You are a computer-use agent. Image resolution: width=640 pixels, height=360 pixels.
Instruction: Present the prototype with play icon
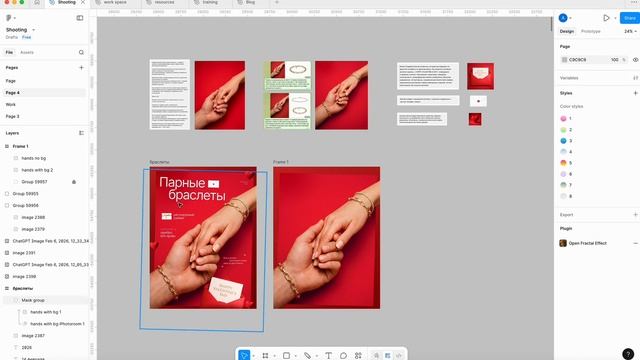tap(606, 18)
